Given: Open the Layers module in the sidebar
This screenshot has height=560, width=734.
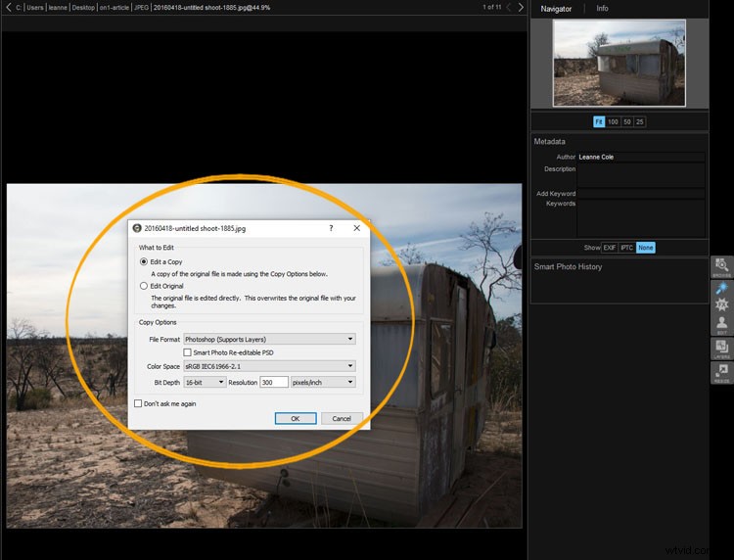Looking at the screenshot, I should click(721, 349).
